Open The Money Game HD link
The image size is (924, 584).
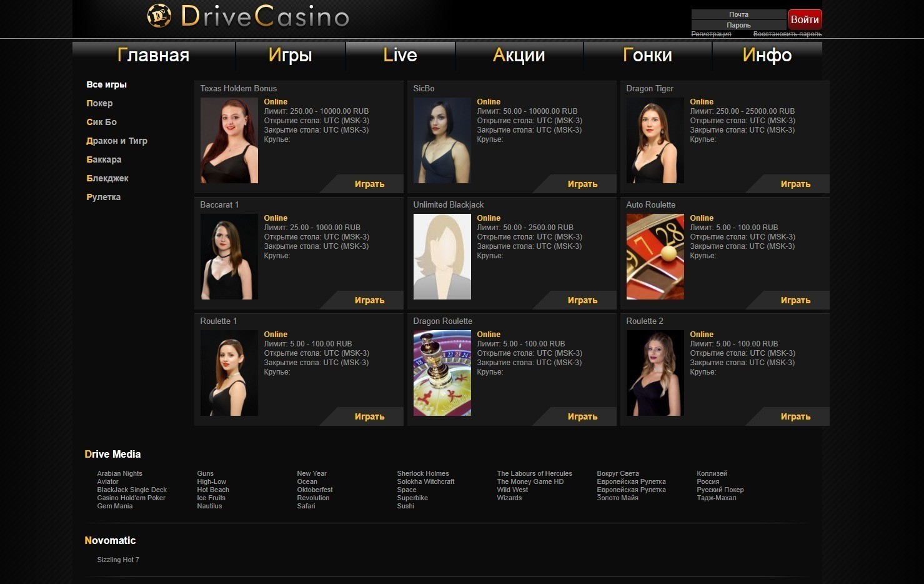[x=530, y=481]
